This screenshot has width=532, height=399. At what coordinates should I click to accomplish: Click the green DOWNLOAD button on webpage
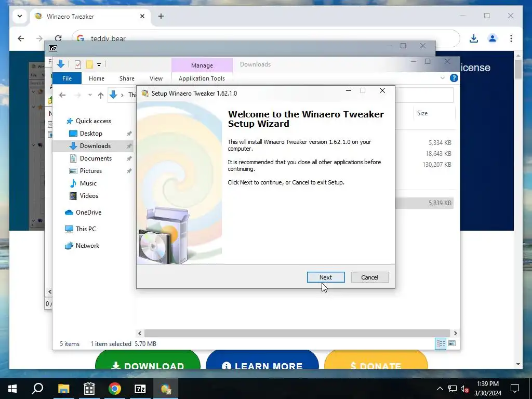click(148, 361)
